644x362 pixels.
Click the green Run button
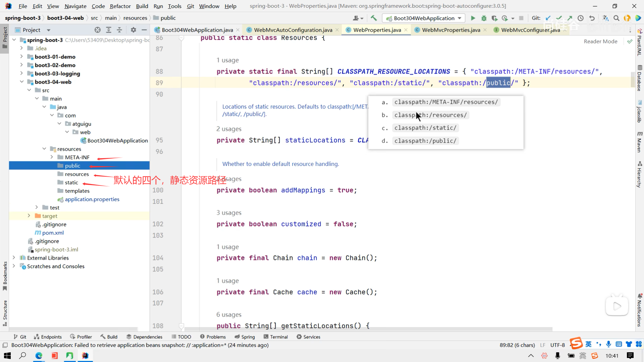[473, 18]
